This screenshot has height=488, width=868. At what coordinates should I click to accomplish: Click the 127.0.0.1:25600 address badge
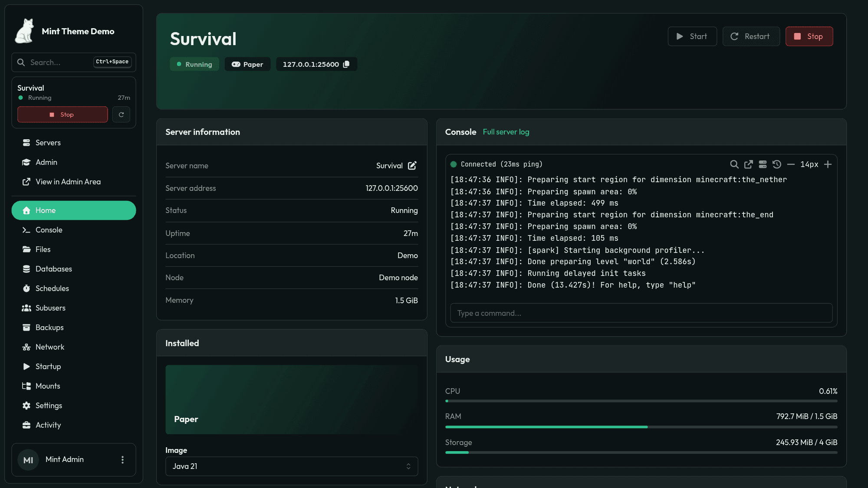[x=316, y=64]
